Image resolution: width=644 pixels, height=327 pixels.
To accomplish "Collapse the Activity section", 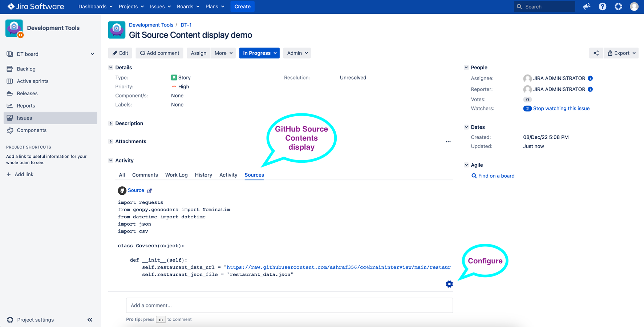I will coord(111,160).
